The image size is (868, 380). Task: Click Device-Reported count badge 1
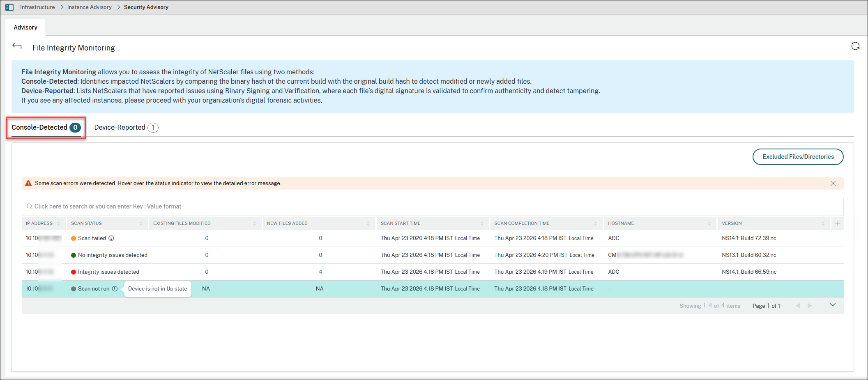click(x=153, y=128)
